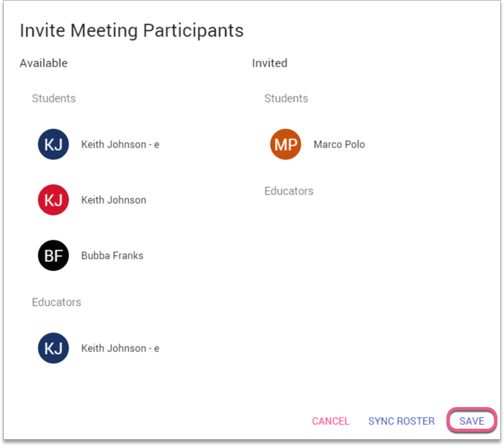504x446 pixels.
Task: Select Keith Johnson - e name in Available Educators
Action: point(120,348)
